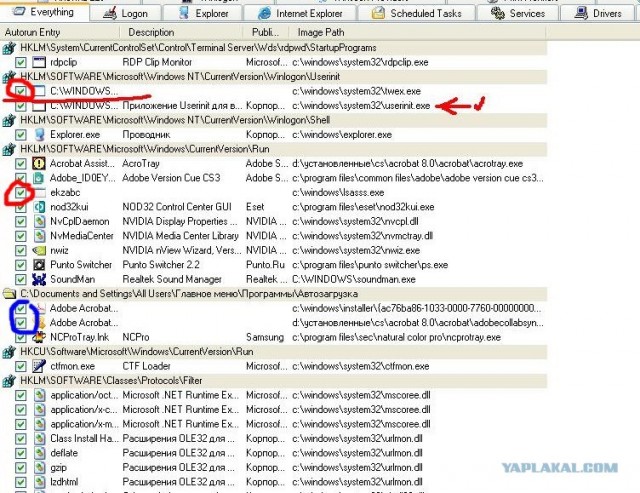Select the c:\windows\explorer.exe path
The width and height of the screenshot is (640, 493).
click(342, 135)
